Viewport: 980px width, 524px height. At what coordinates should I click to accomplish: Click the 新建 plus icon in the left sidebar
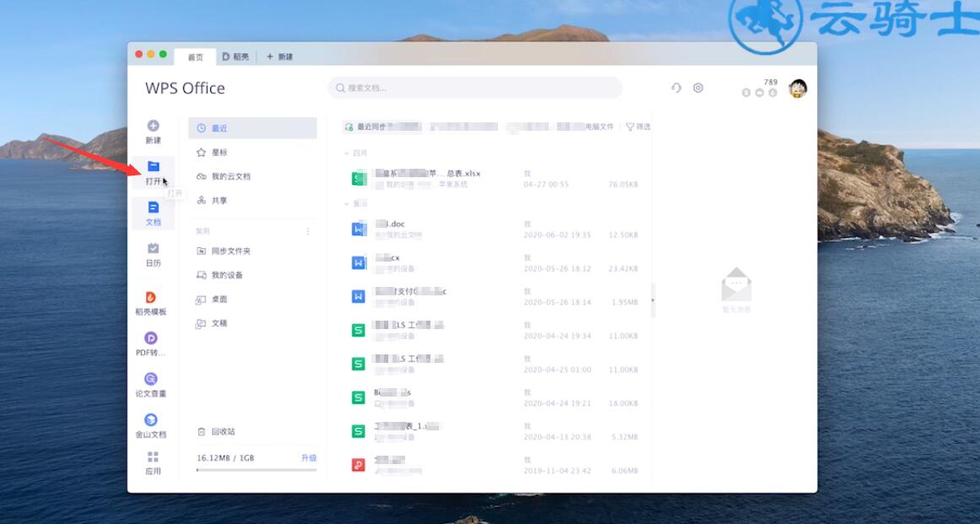coord(153,126)
